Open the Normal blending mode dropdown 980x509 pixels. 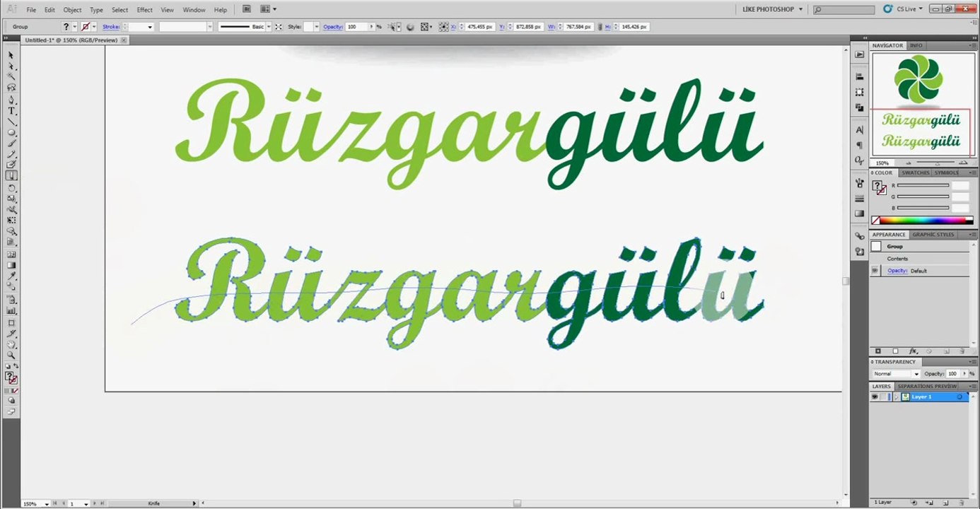896,374
